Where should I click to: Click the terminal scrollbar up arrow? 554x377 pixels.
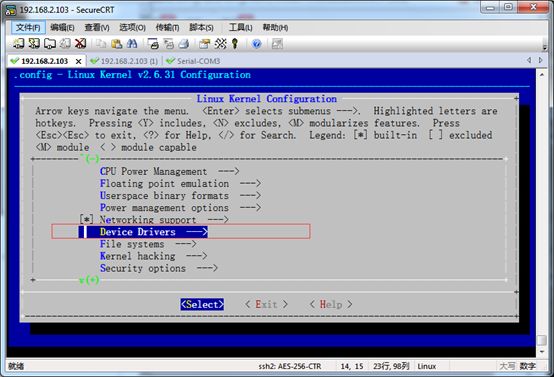coord(542,75)
